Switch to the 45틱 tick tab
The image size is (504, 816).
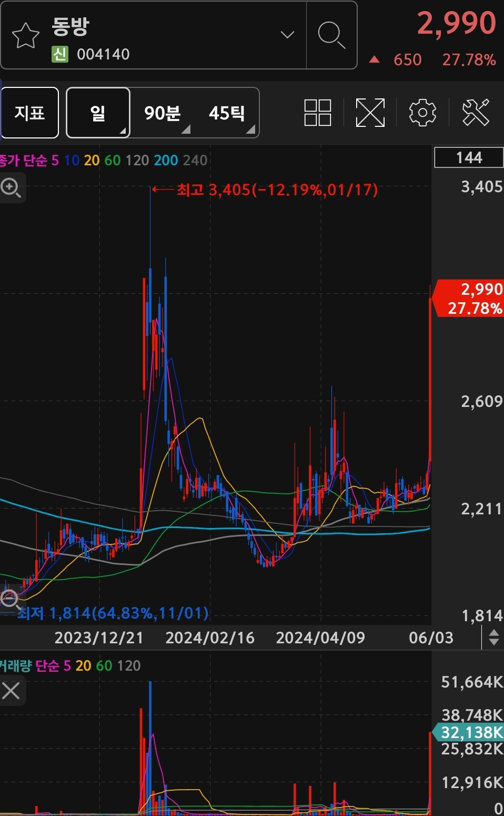point(227,113)
